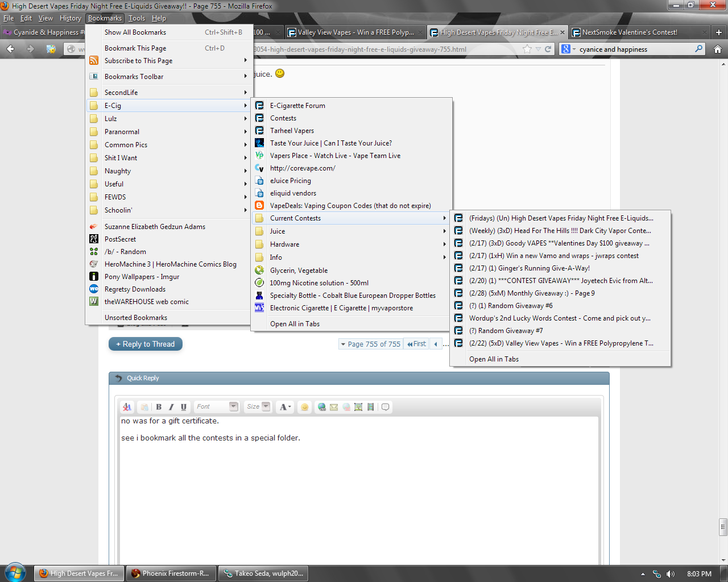The width and height of the screenshot is (728, 582).
Task: Open the Size dropdown in editor
Action: click(258, 407)
